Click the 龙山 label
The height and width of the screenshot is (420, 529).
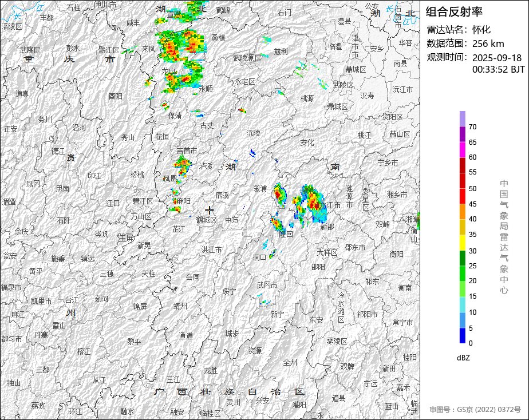coord(169,71)
